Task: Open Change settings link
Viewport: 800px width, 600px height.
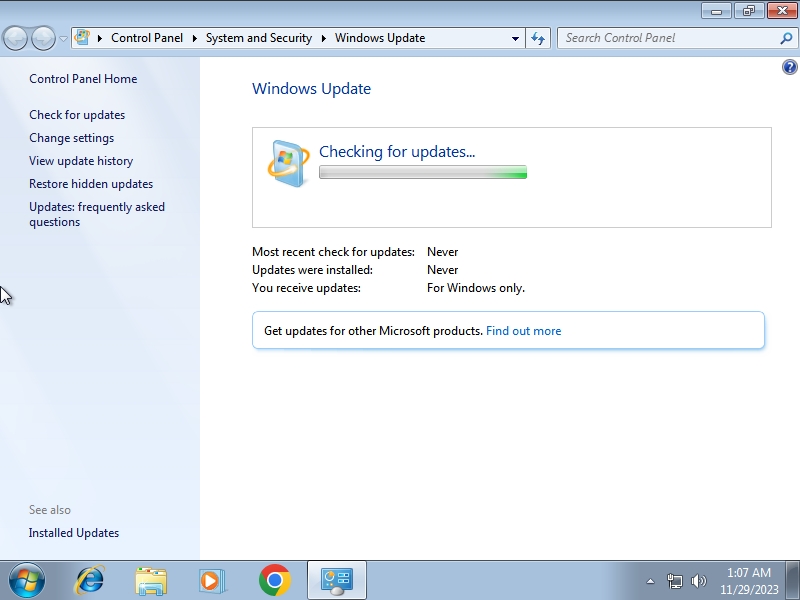Action: [71, 138]
